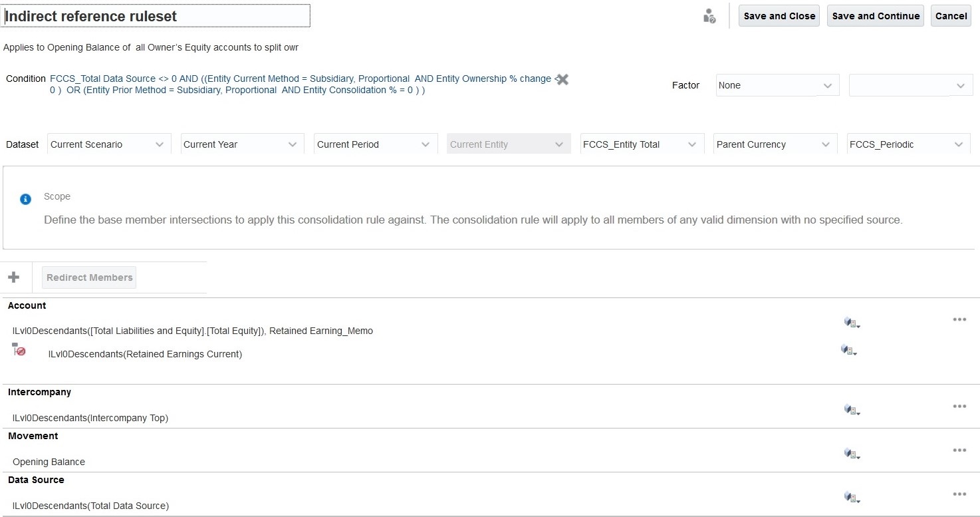Delete the condition using X icon
Screen dimensions: 980x517
[x=562, y=80]
